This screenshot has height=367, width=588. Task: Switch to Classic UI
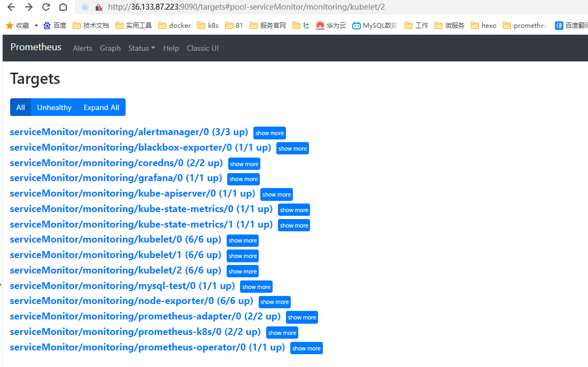pyautogui.click(x=203, y=48)
